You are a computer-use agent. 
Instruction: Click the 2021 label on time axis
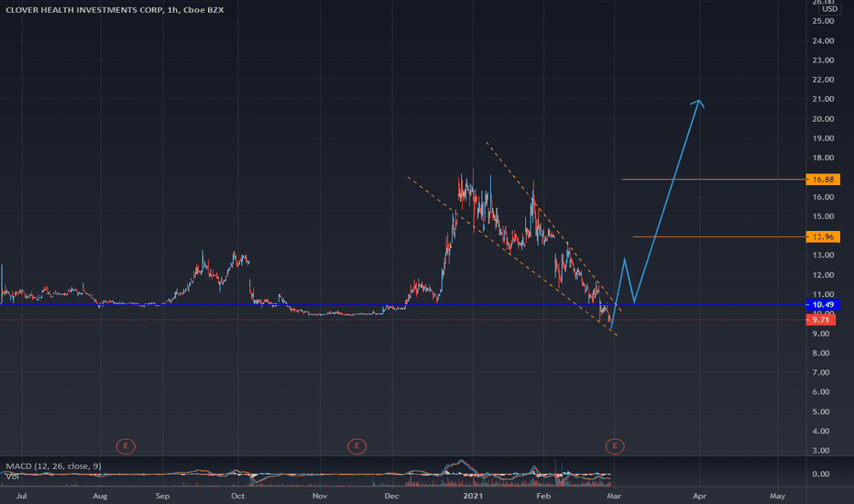pos(473,496)
